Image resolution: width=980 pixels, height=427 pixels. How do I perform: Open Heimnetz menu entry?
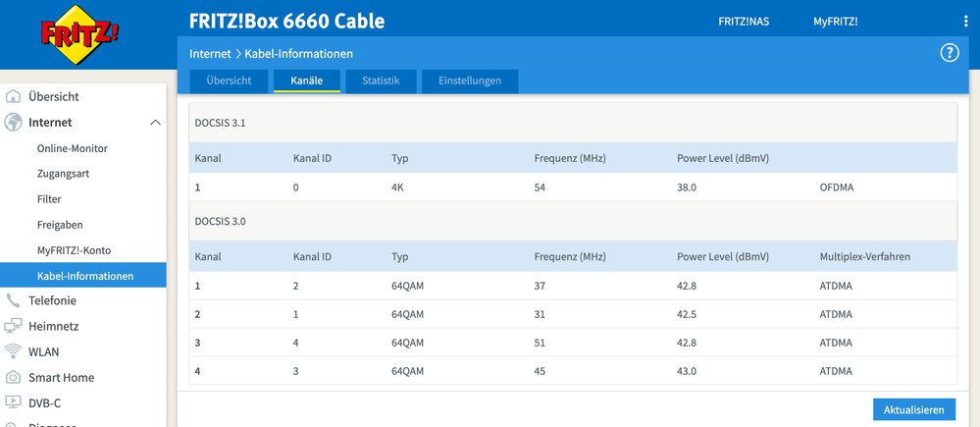[x=54, y=326]
